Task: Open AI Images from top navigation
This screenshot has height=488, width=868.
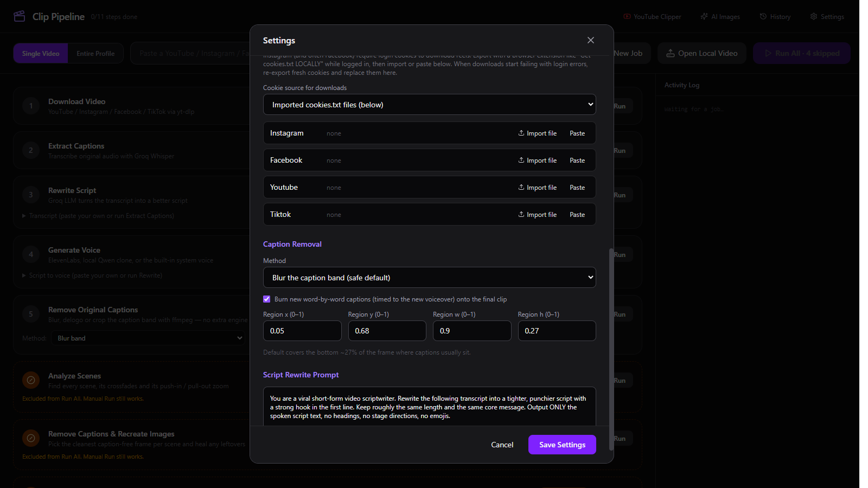Action: pos(720,17)
